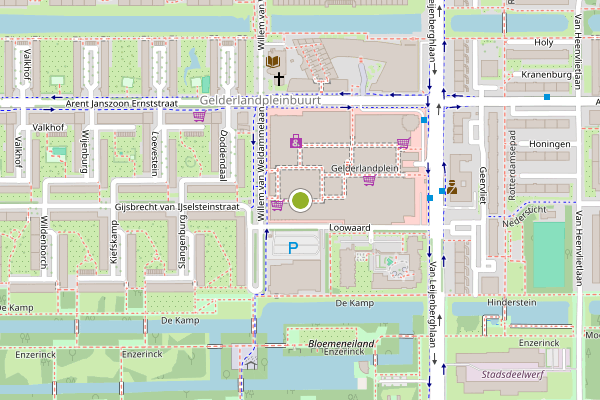
Task: Click the shopping cart icon beside the green marker
Action: (x=277, y=205)
